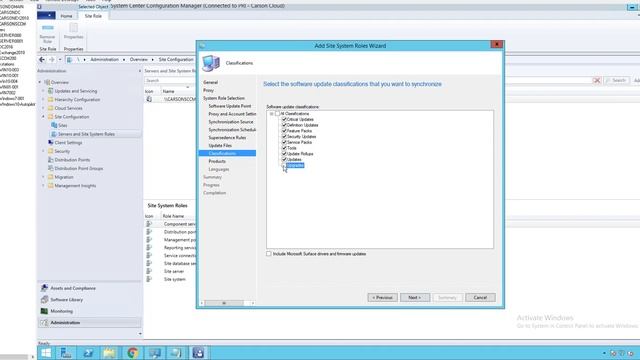Expand the Management Insights tree node
640x360 pixels.
pyautogui.click(x=43, y=185)
